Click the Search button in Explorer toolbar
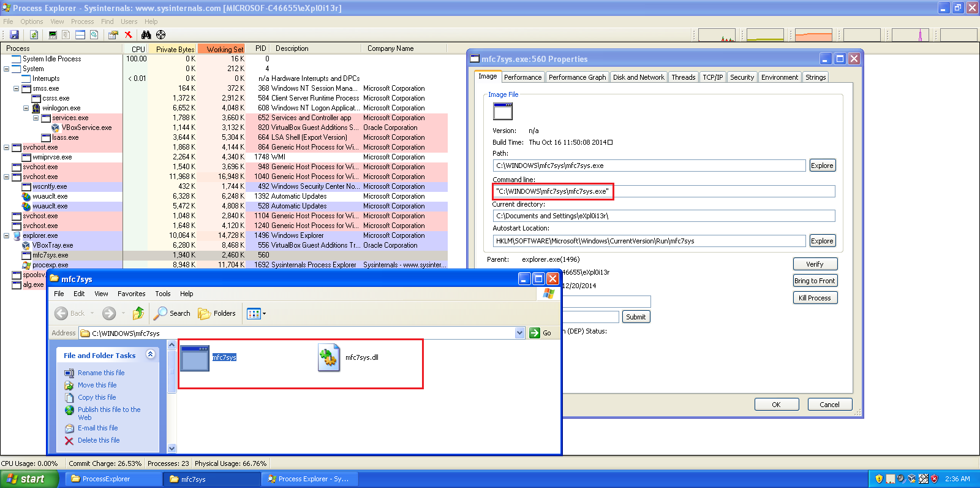Screen dimensions: 980x488 pos(172,313)
